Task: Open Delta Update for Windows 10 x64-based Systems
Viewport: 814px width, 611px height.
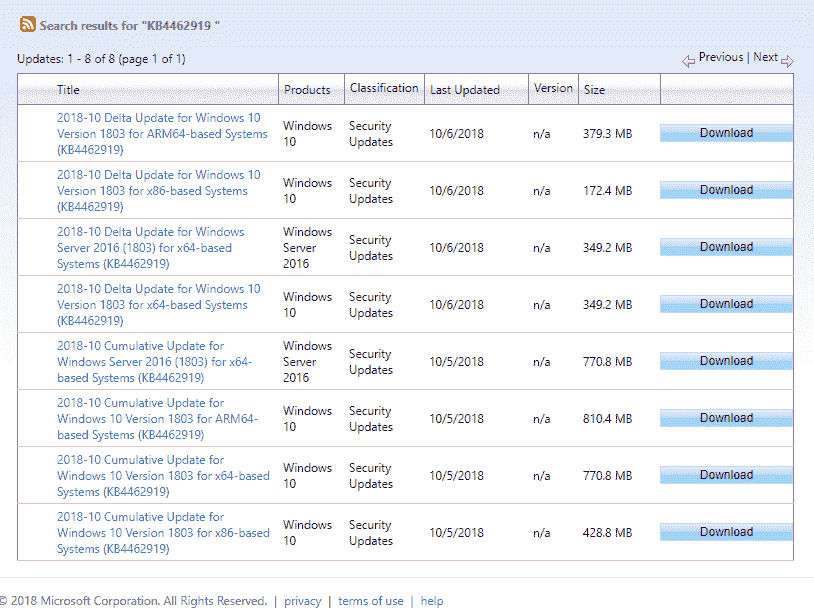Action: [159, 305]
